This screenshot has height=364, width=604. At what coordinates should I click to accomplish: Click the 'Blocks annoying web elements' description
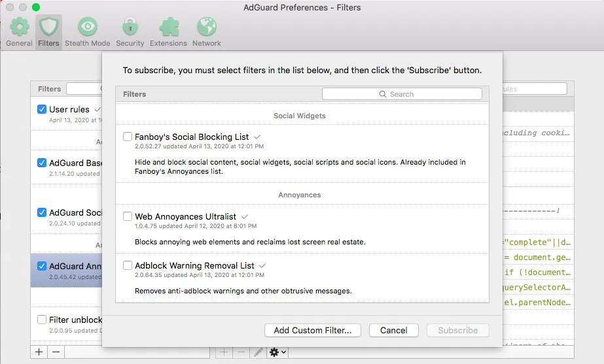tap(250, 242)
